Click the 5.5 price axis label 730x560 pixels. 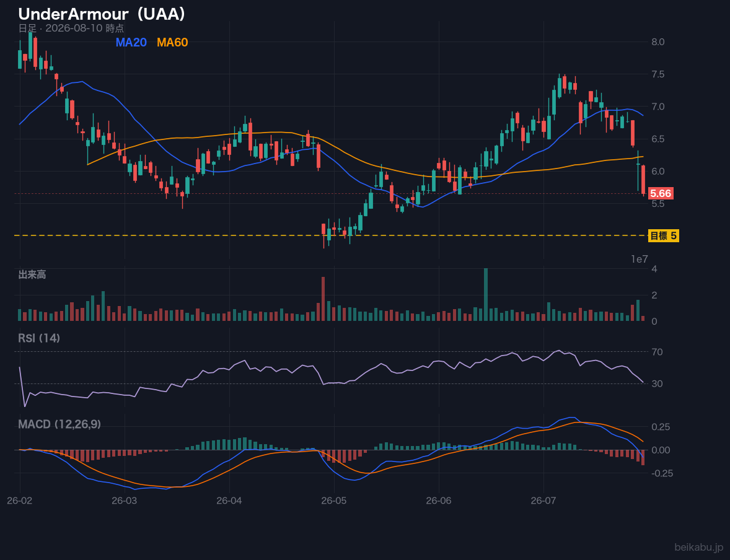point(658,204)
